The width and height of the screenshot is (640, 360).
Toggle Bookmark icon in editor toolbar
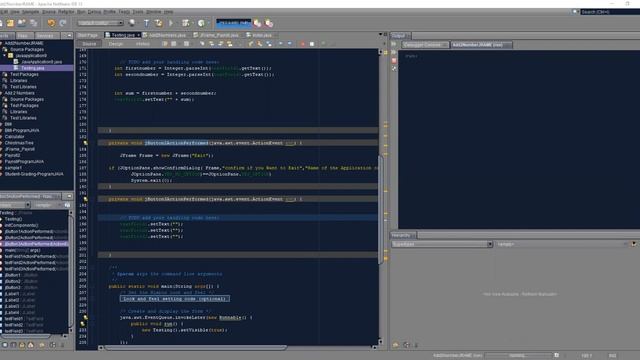coord(269,44)
